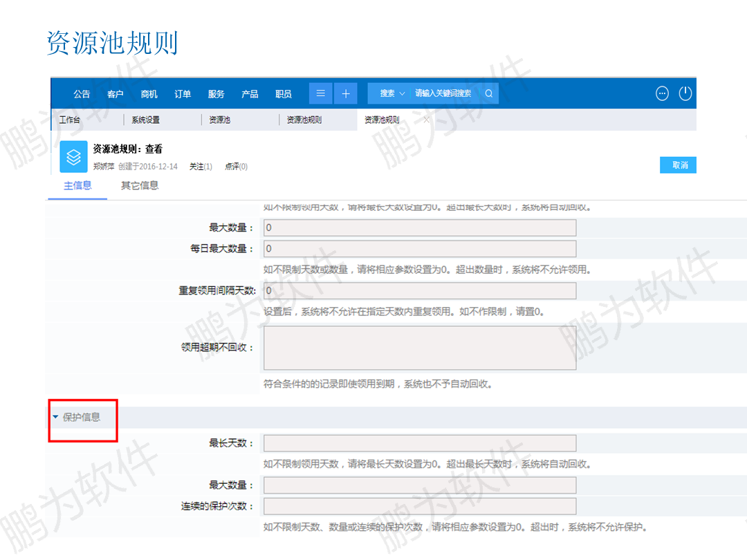This screenshot has height=560, width=747.
Task: Click the 连续的保护次数 input field
Action: pyautogui.click(x=420, y=505)
